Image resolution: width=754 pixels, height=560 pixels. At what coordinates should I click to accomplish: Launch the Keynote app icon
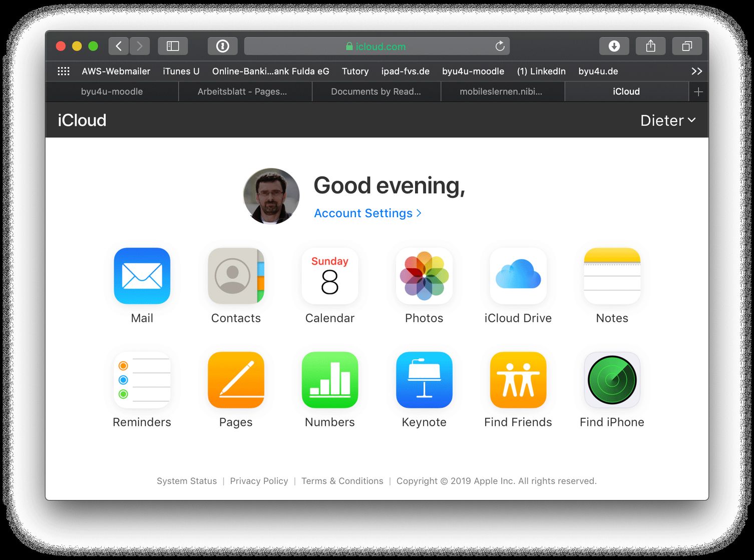pos(424,380)
